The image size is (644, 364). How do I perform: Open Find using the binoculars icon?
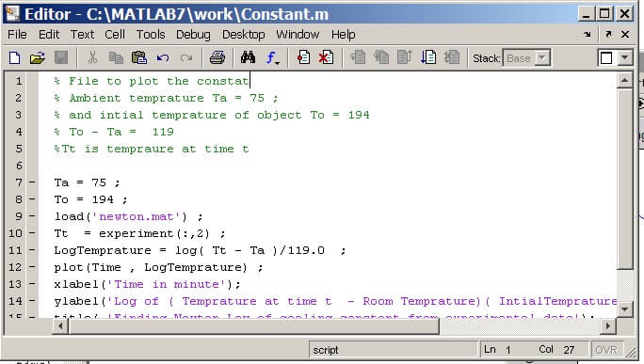(x=248, y=58)
